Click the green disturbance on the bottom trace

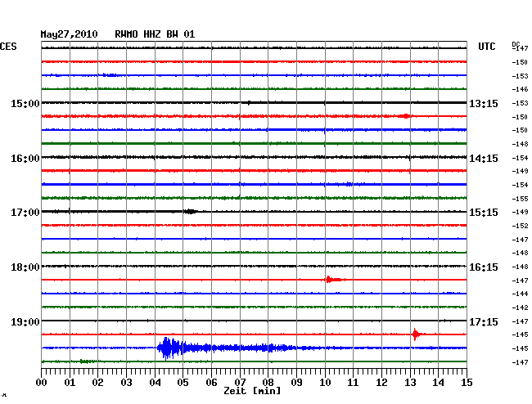point(87,361)
